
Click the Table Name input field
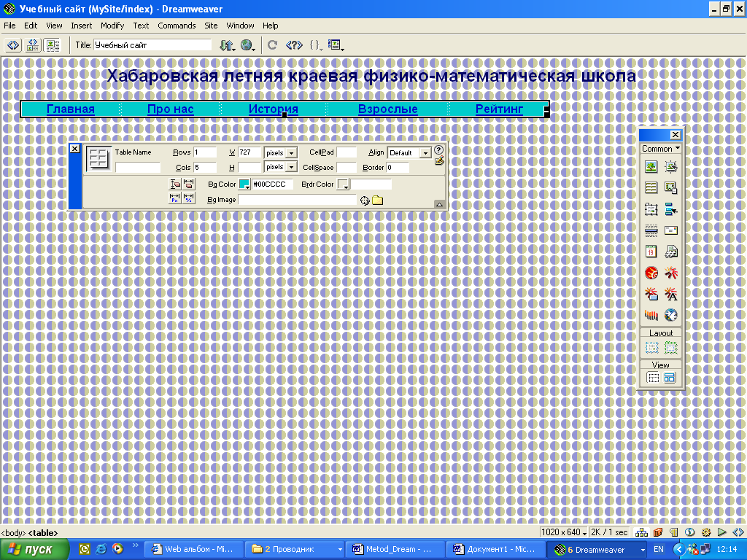point(138,167)
